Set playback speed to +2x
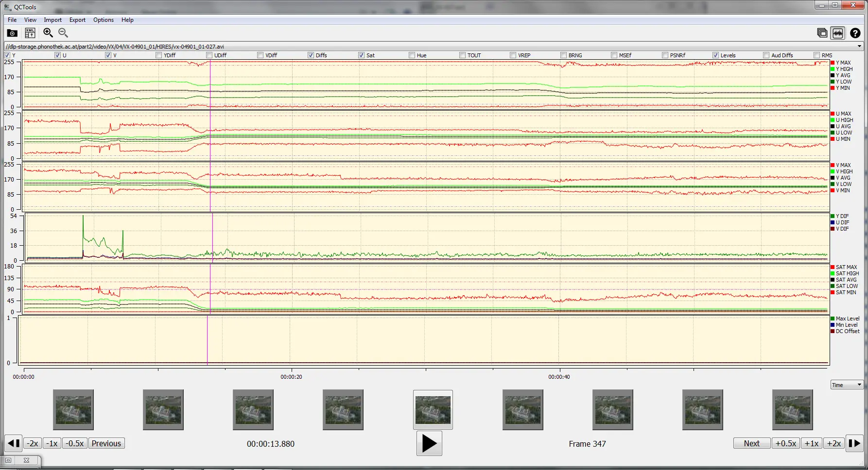 coord(834,443)
